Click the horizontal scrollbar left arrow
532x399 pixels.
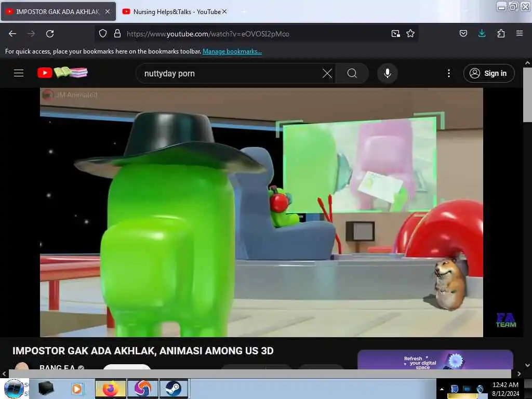coord(4,374)
